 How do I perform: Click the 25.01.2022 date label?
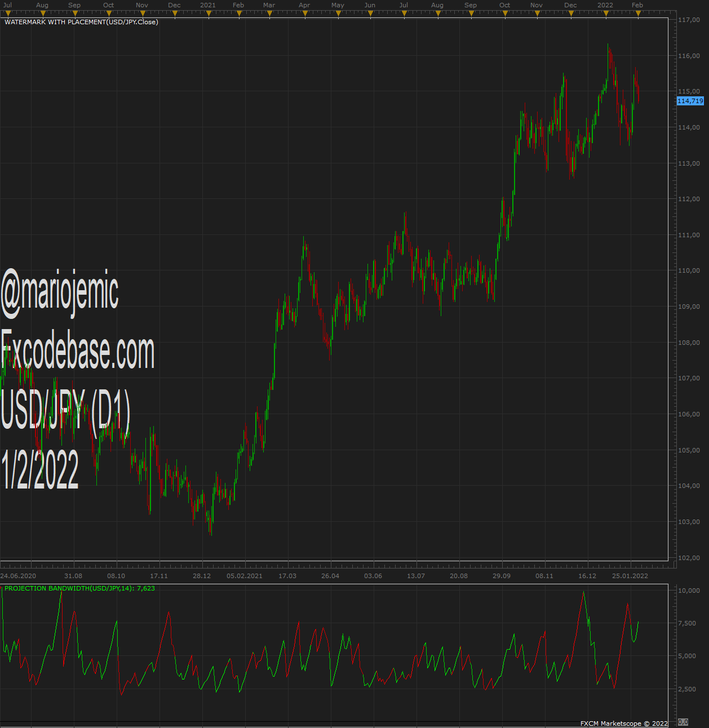click(x=630, y=576)
